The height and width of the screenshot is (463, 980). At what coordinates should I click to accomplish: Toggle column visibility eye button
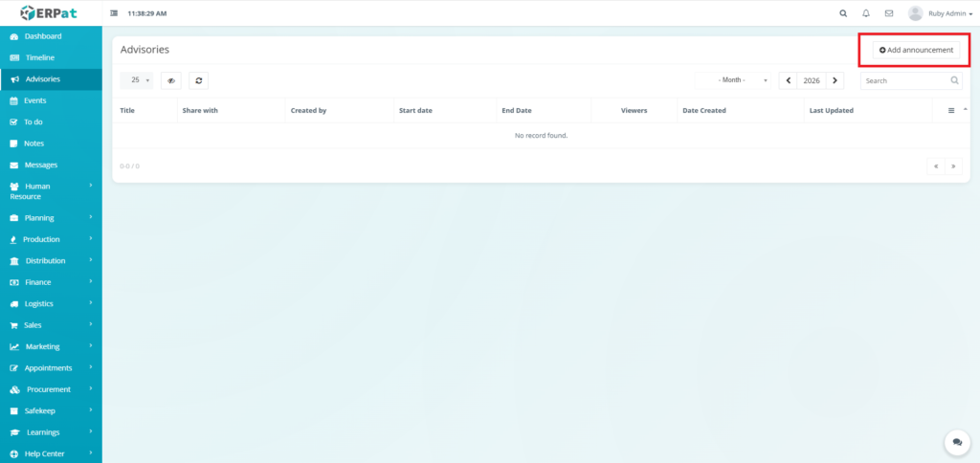click(170, 81)
